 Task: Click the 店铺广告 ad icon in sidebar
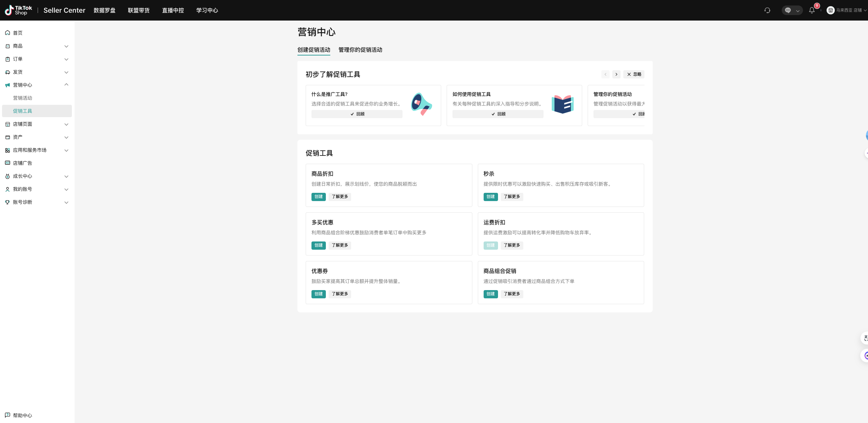click(8, 163)
